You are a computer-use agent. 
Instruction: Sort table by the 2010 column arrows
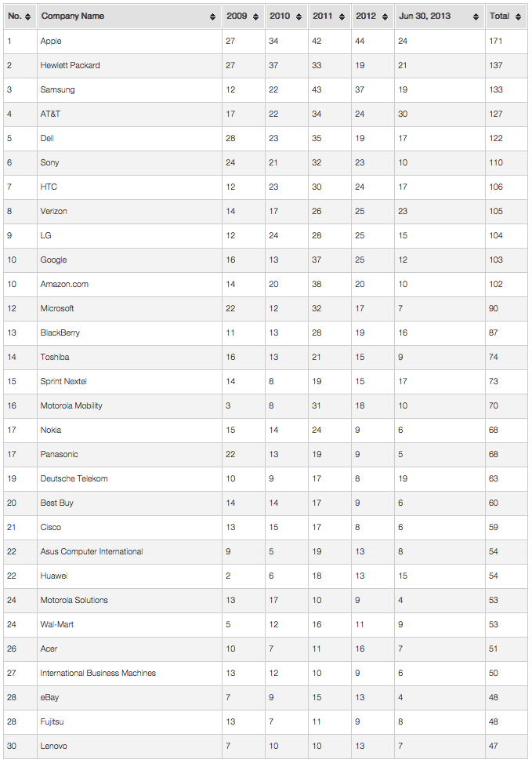[x=299, y=16]
